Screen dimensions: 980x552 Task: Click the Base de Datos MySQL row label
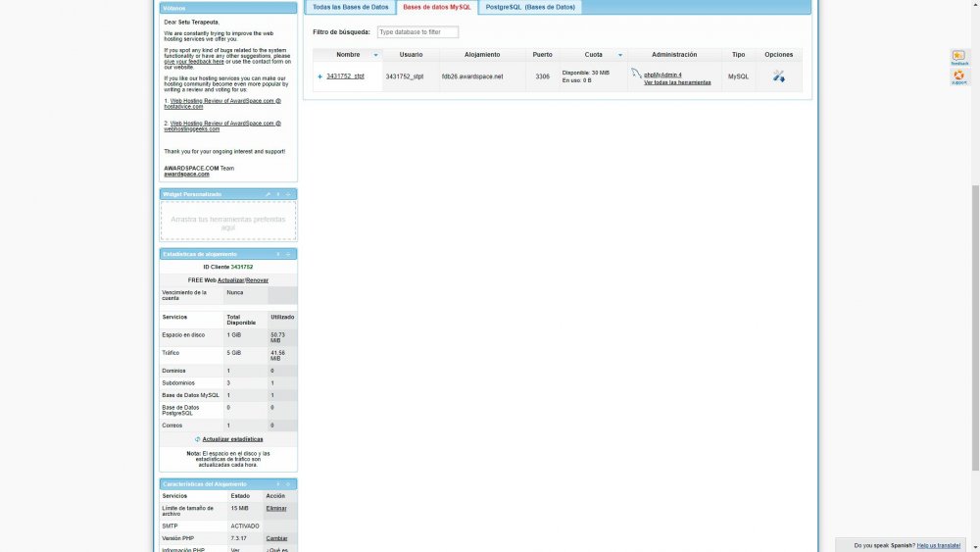coord(191,395)
